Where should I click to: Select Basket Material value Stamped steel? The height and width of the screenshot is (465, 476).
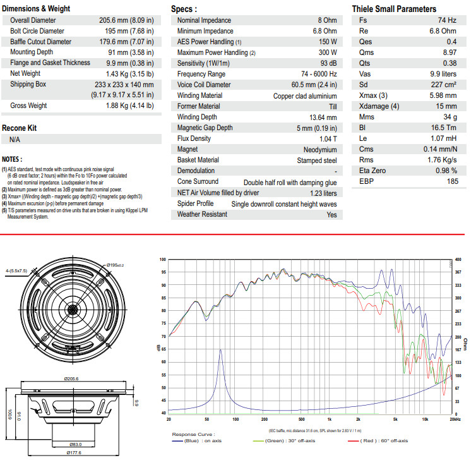[x=317, y=160]
